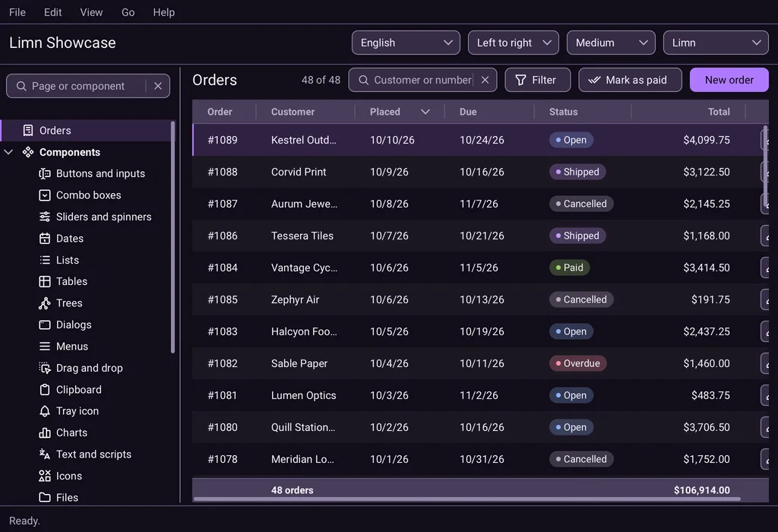This screenshot has width=778, height=532.
Task: Click the sidebar vertical scrollbar
Action: [172, 237]
